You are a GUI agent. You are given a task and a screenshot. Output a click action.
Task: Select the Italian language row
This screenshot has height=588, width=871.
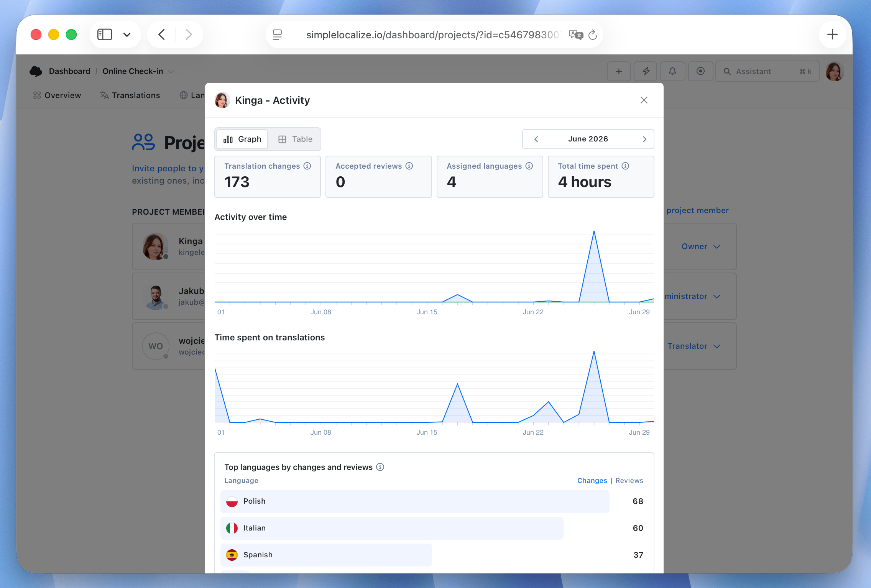coord(434,528)
